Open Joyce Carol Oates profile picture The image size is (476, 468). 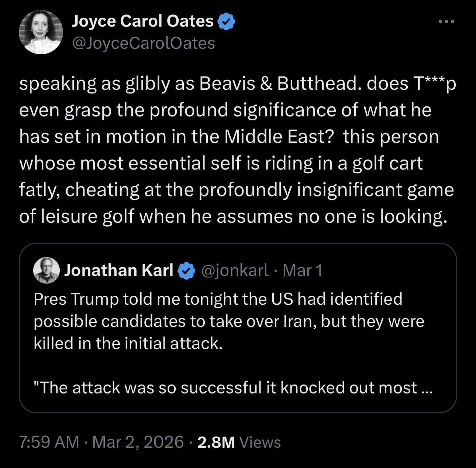tap(41, 32)
